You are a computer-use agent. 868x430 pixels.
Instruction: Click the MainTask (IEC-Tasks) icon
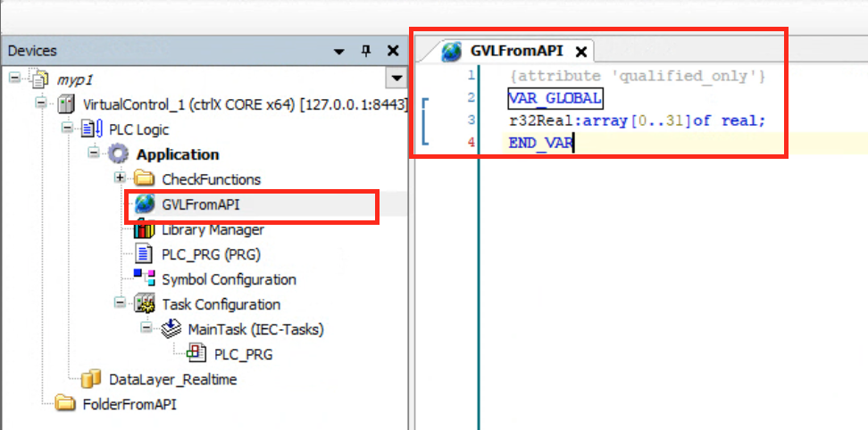pyautogui.click(x=171, y=329)
